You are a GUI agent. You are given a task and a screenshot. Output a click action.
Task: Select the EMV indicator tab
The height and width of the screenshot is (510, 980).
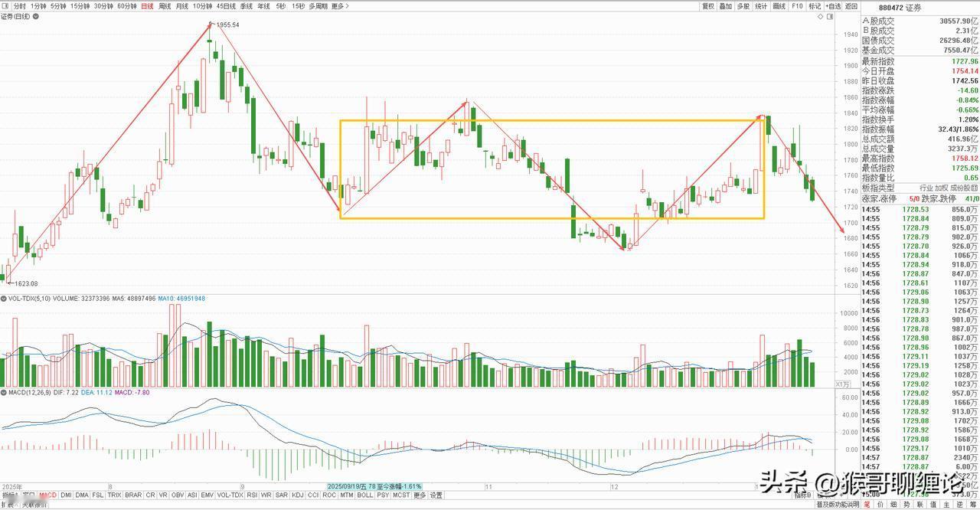coord(207,495)
